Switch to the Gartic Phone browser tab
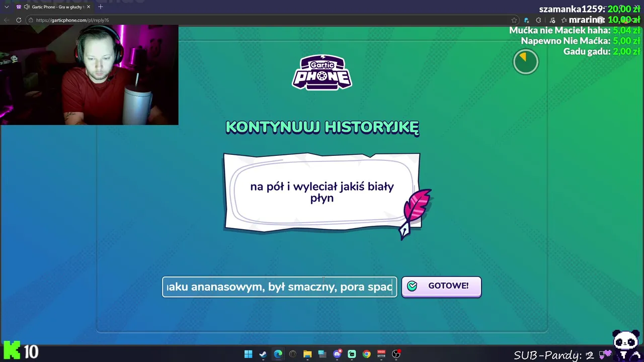 (53, 7)
